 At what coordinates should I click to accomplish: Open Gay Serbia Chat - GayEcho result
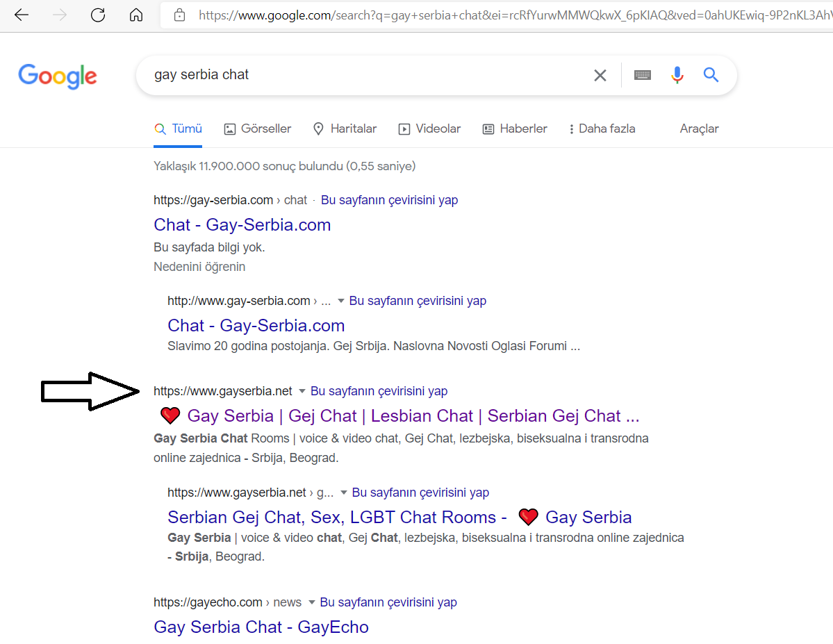click(261, 627)
